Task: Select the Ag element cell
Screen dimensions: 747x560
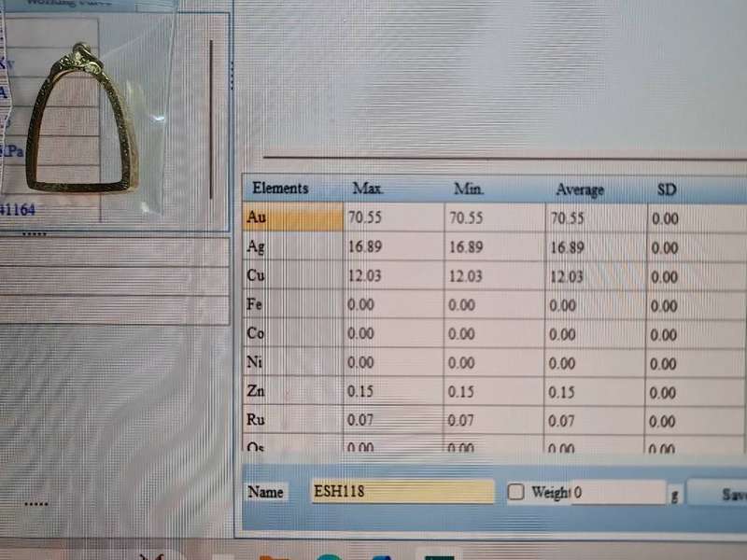Action: (292, 248)
